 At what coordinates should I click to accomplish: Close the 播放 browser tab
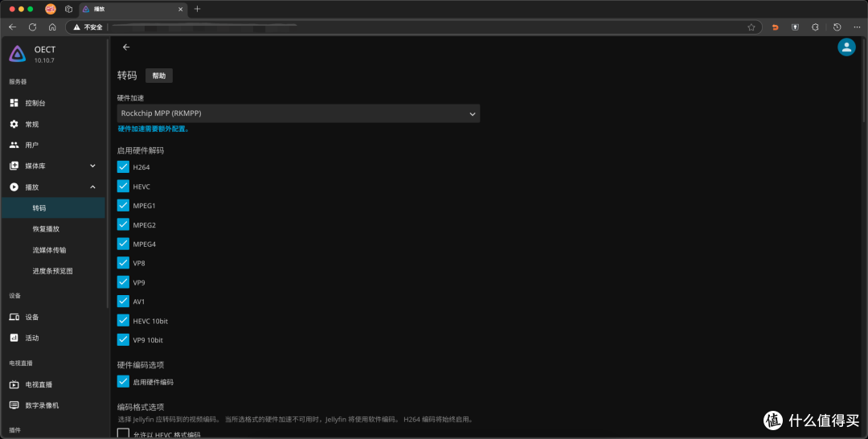pyautogui.click(x=181, y=9)
